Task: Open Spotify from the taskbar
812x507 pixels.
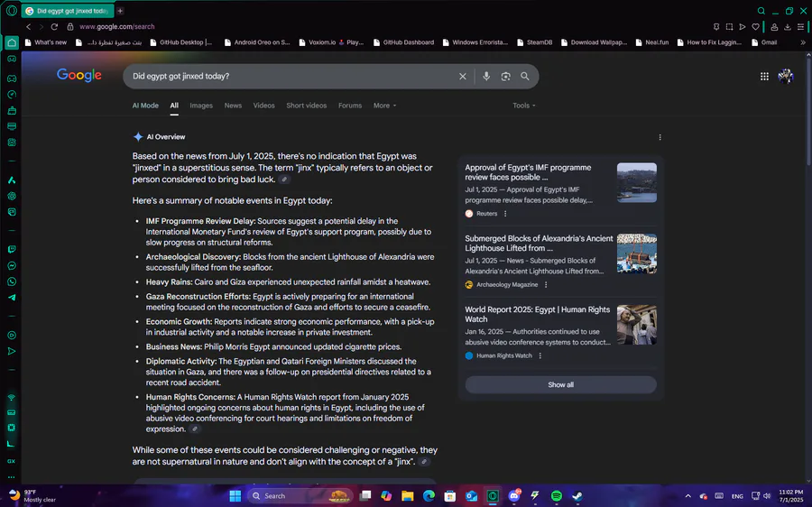Action: (556, 495)
